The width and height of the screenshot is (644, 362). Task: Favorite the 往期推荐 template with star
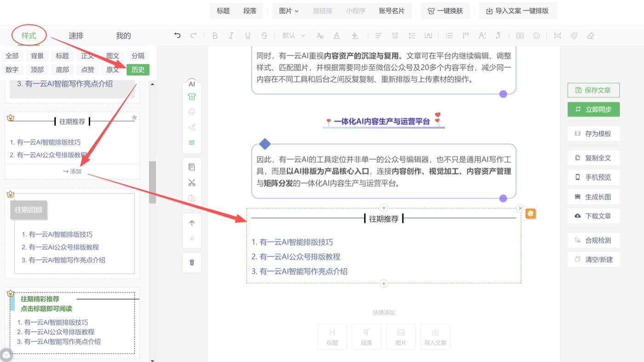pyautogui.click(x=134, y=118)
